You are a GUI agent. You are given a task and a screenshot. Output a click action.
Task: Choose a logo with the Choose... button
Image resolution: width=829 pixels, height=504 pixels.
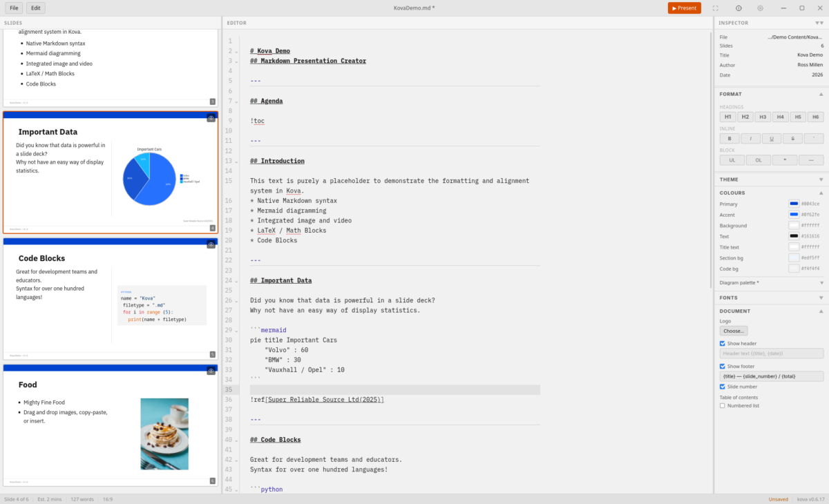[x=733, y=331]
